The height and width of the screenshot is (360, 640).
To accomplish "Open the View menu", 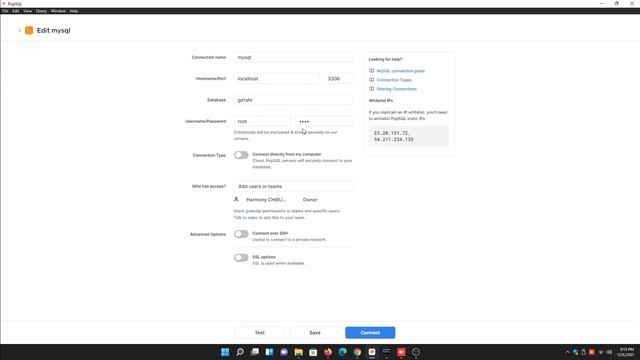I will (x=27, y=11).
